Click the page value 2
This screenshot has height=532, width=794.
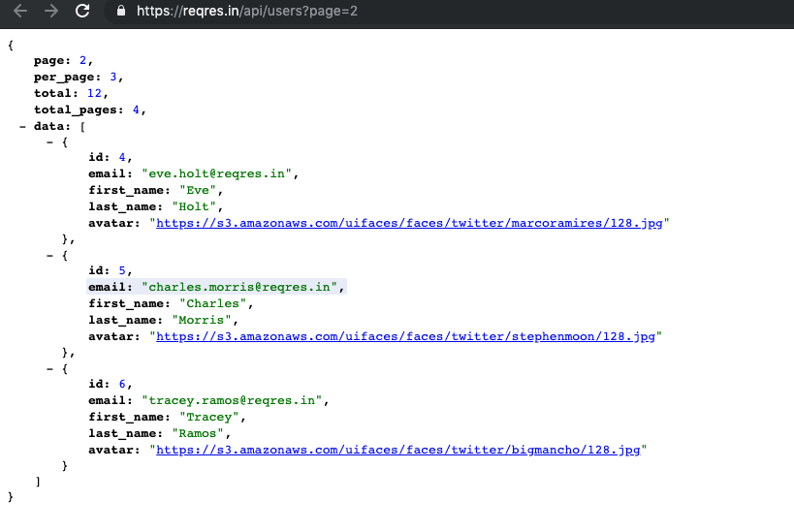pos(83,61)
